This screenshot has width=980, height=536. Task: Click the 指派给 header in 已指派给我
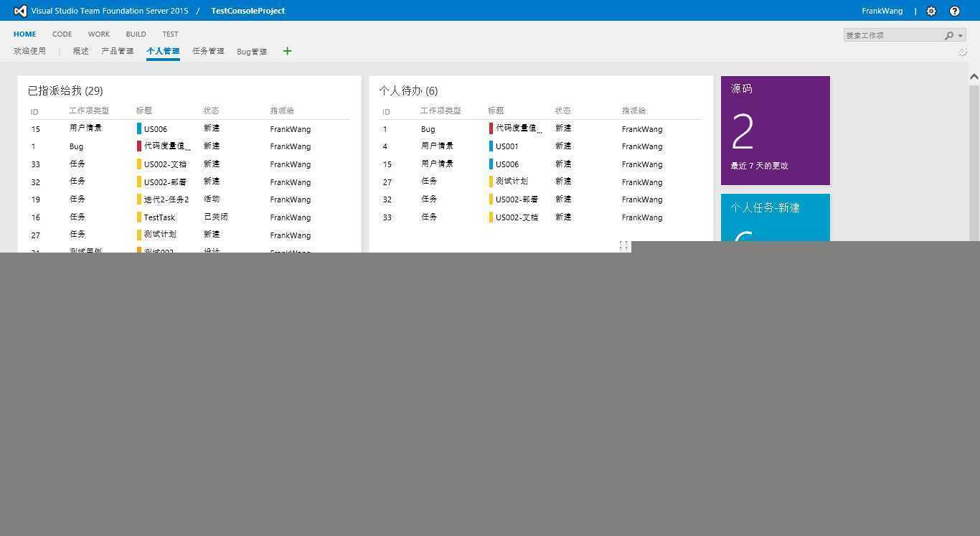pyautogui.click(x=282, y=111)
